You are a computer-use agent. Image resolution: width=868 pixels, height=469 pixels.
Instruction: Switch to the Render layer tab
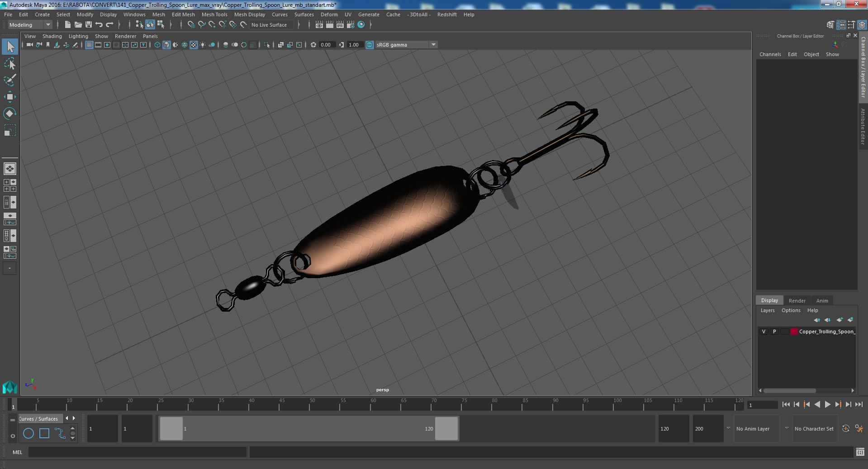point(797,301)
